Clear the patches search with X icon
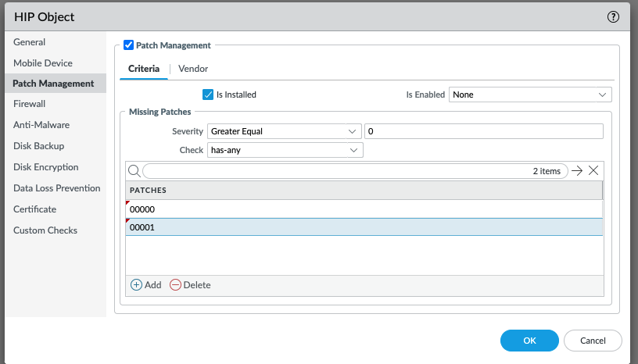This screenshot has height=364, width=638. [593, 171]
